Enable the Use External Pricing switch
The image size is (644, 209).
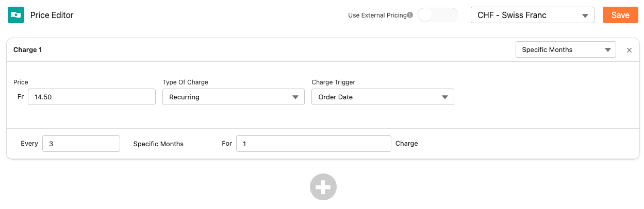pyautogui.click(x=437, y=15)
